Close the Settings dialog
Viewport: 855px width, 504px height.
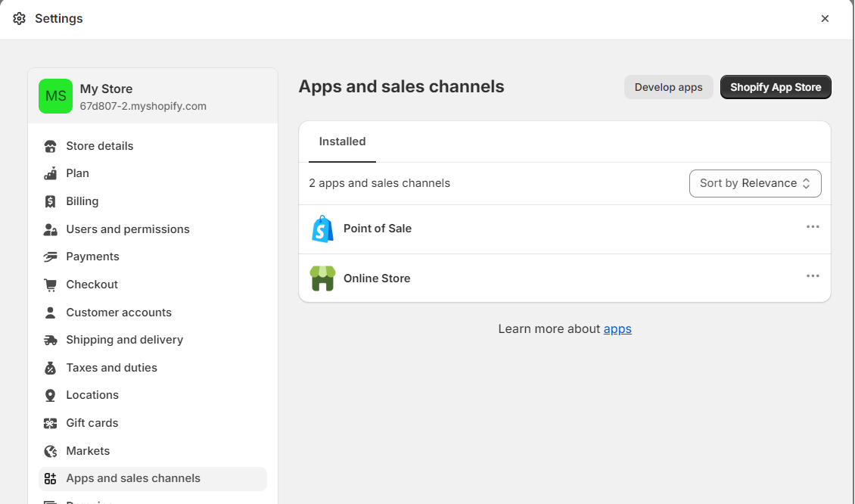tap(825, 19)
